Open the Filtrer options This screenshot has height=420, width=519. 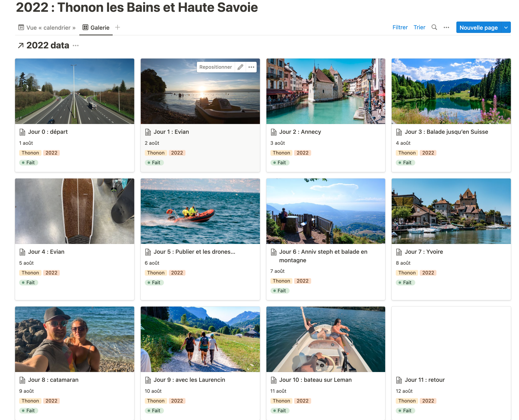(400, 27)
